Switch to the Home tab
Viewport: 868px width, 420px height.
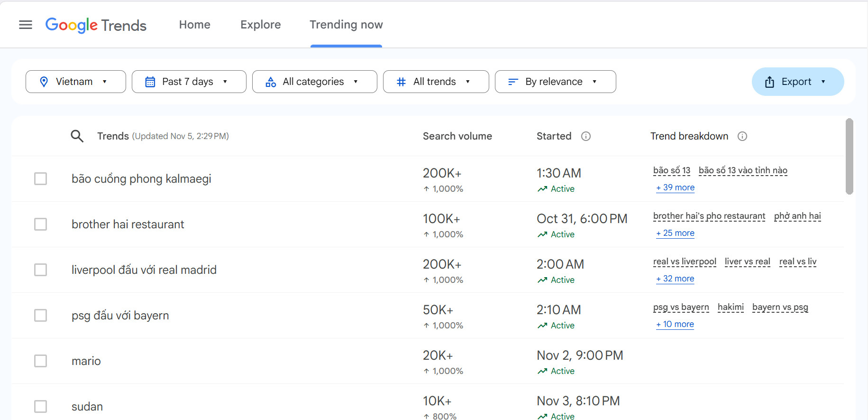[x=194, y=25]
